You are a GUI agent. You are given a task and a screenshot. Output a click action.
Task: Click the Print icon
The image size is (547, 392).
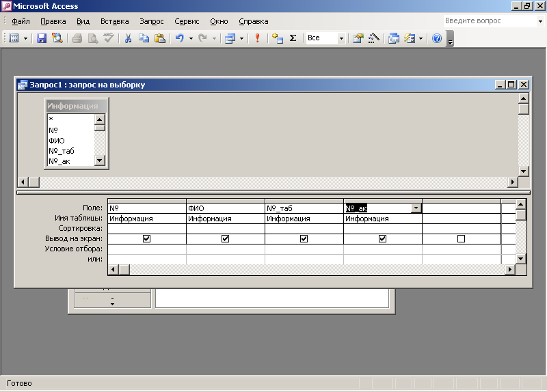point(77,38)
